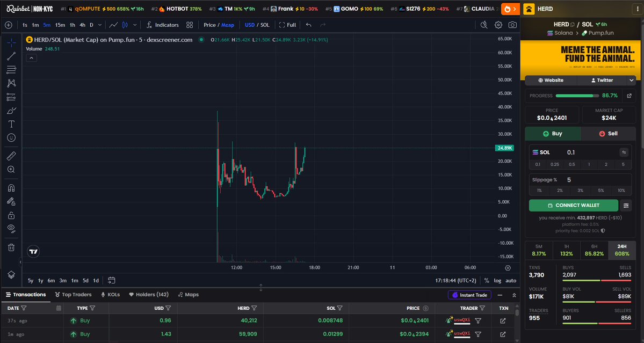Open the HERD Website link
The image size is (644, 343).
pyautogui.click(x=551, y=81)
